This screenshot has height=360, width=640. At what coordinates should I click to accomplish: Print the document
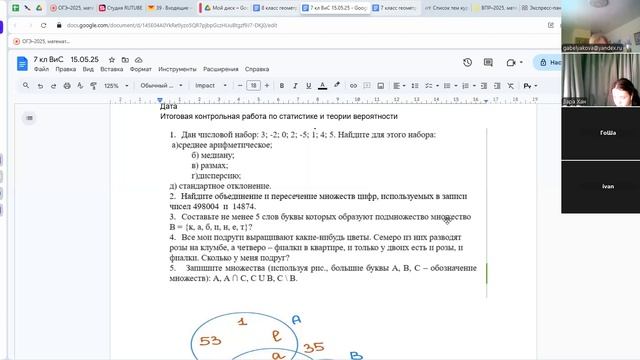[x=67, y=86]
